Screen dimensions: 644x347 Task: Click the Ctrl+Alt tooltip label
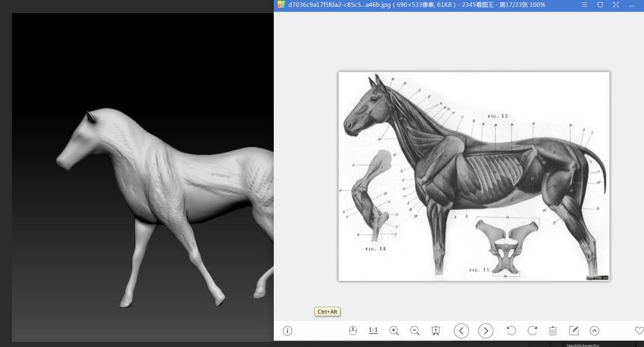coord(327,312)
